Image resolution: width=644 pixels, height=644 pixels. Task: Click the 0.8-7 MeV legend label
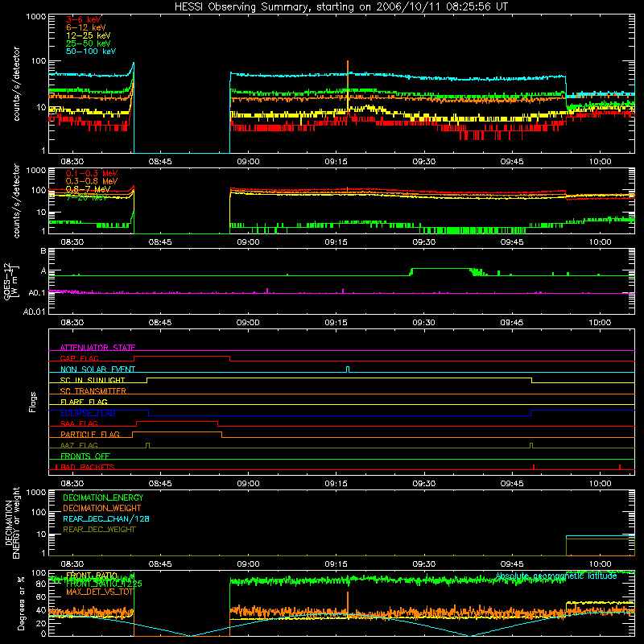coord(88,189)
